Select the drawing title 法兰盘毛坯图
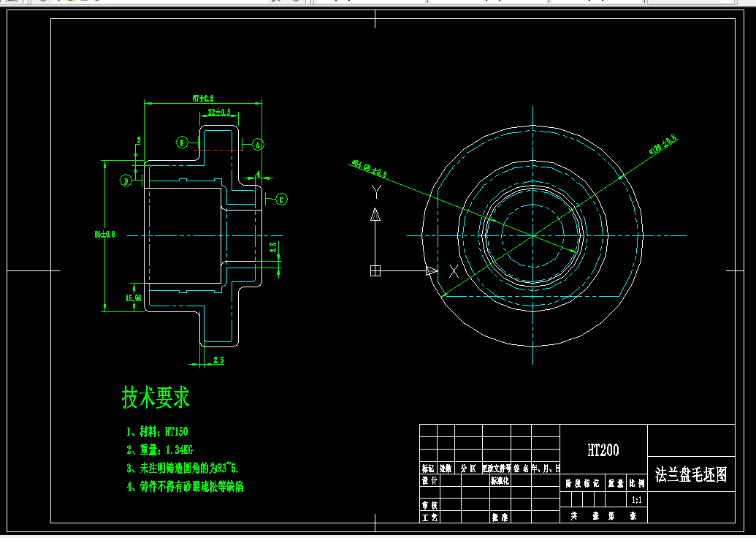The height and width of the screenshot is (538, 756). 691,474
